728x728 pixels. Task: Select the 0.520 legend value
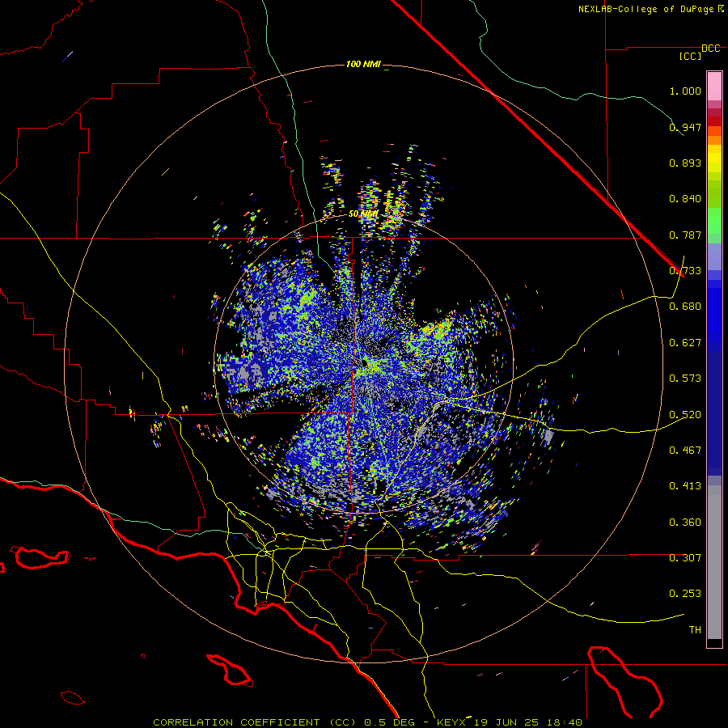[x=685, y=415]
